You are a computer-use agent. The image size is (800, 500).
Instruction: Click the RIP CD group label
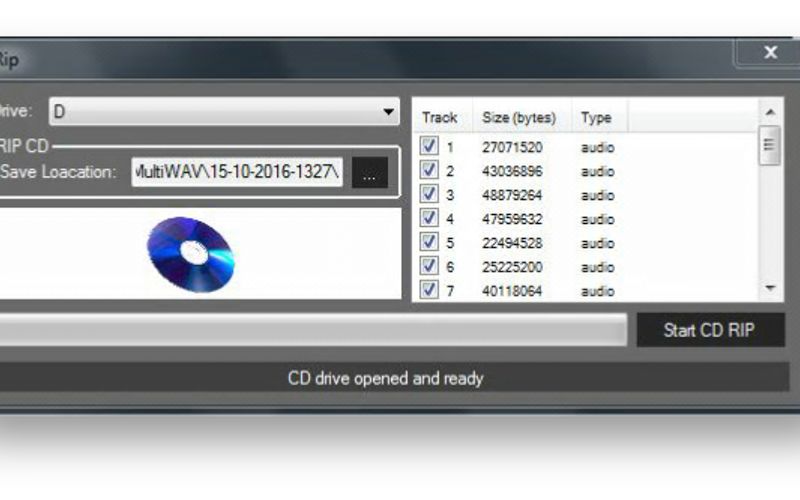pos(24,146)
